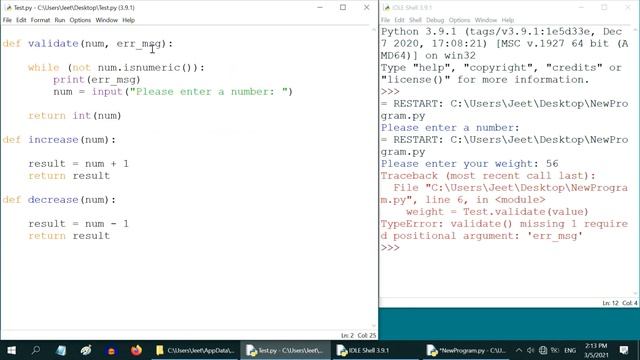Close the Test.py editor window
Viewport: 640px width, 360px height.
(367, 7)
